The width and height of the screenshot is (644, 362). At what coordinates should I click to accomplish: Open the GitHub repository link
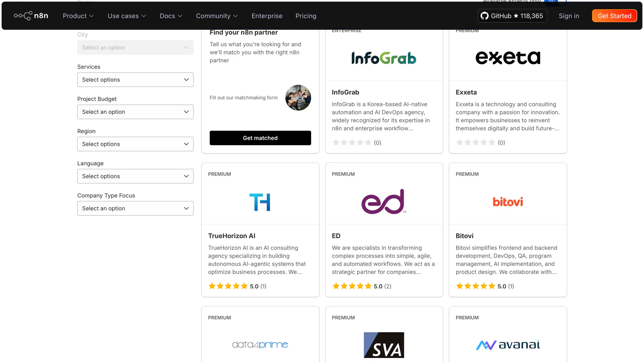click(512, 16)
